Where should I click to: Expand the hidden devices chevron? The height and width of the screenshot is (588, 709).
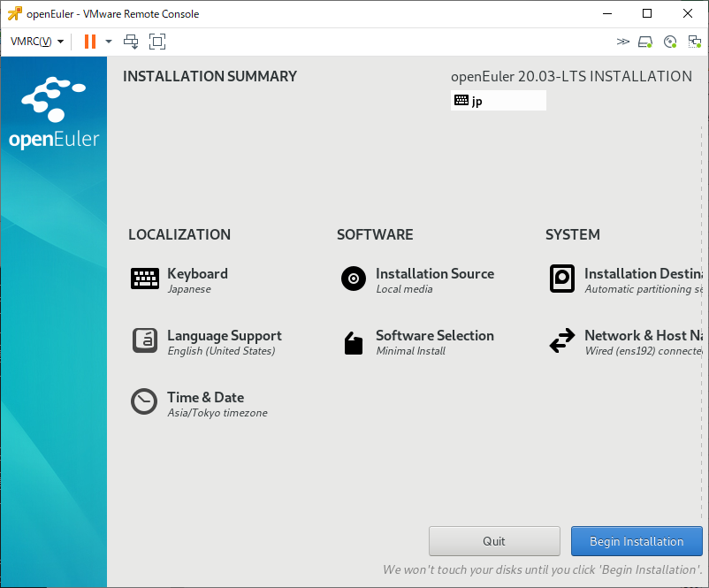coord(623,42)
